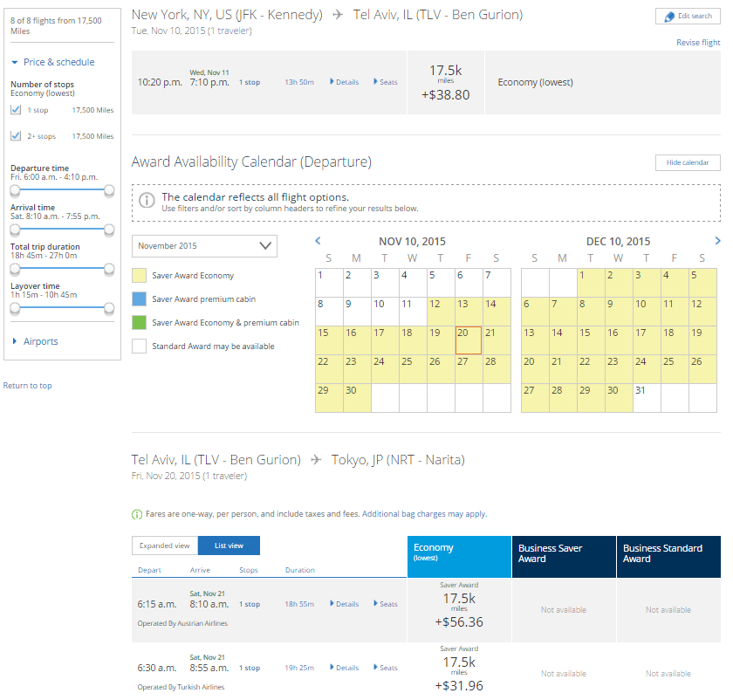
Task: Click the airplane icon in JFK to TLV heading
Action: (338, 15)
